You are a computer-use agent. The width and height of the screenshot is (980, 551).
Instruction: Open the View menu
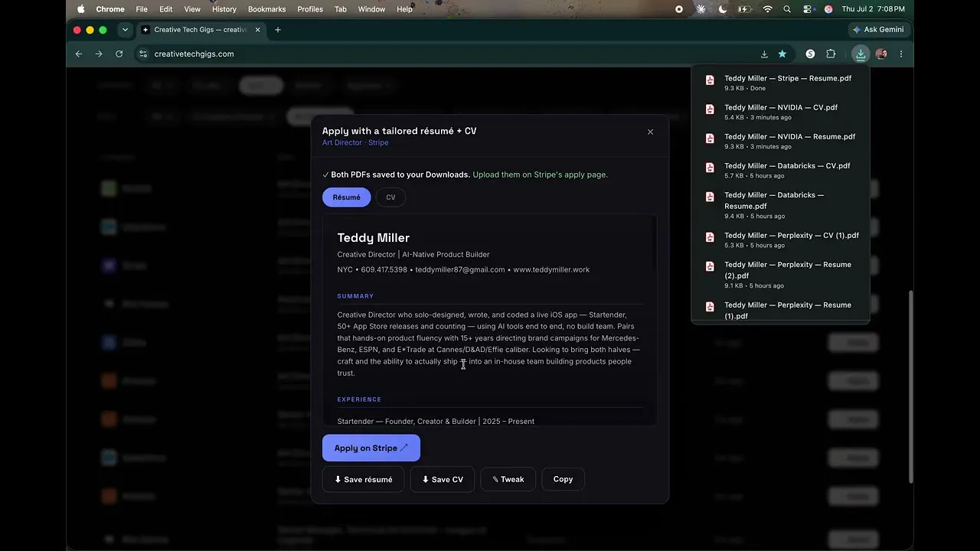click(192, 9)
